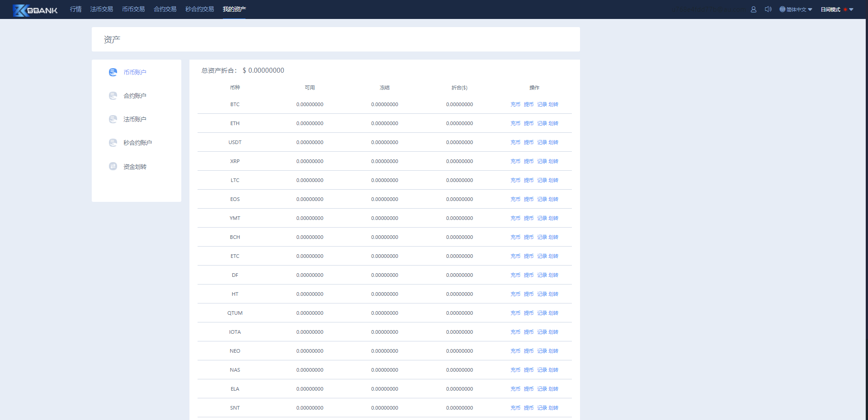This screenshot has width=868, height=420.
Task: Click the BBANK logo
Action: [35, 10]
